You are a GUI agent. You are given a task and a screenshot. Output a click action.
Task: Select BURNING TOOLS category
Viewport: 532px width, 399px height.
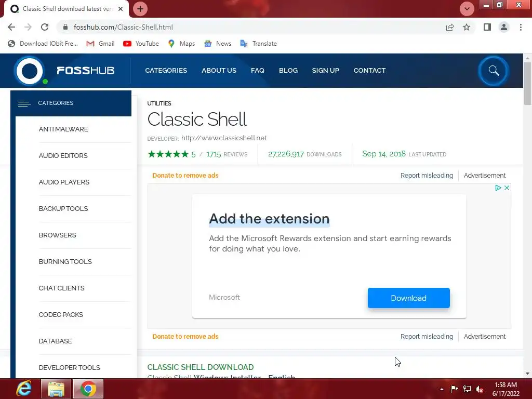tap(65, 262)
